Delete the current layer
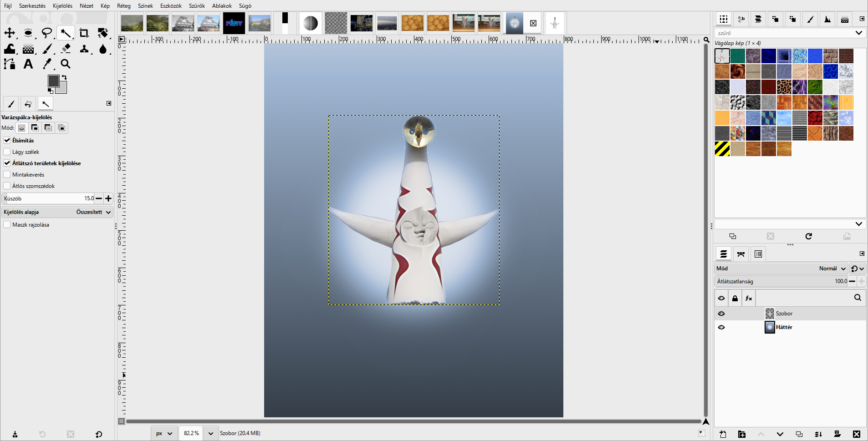This screenshot has height=441, width=868. tap(857, 434)
